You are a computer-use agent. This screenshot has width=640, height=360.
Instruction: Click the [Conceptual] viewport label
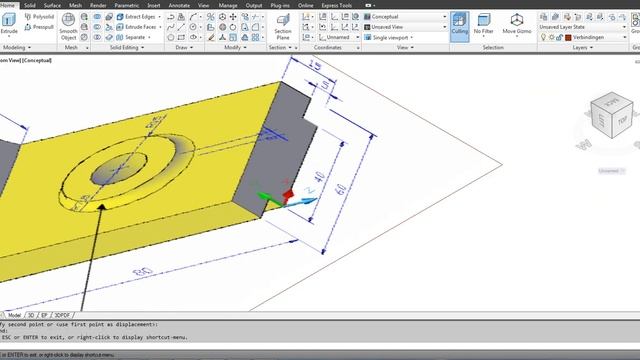(x=37, y=60)
